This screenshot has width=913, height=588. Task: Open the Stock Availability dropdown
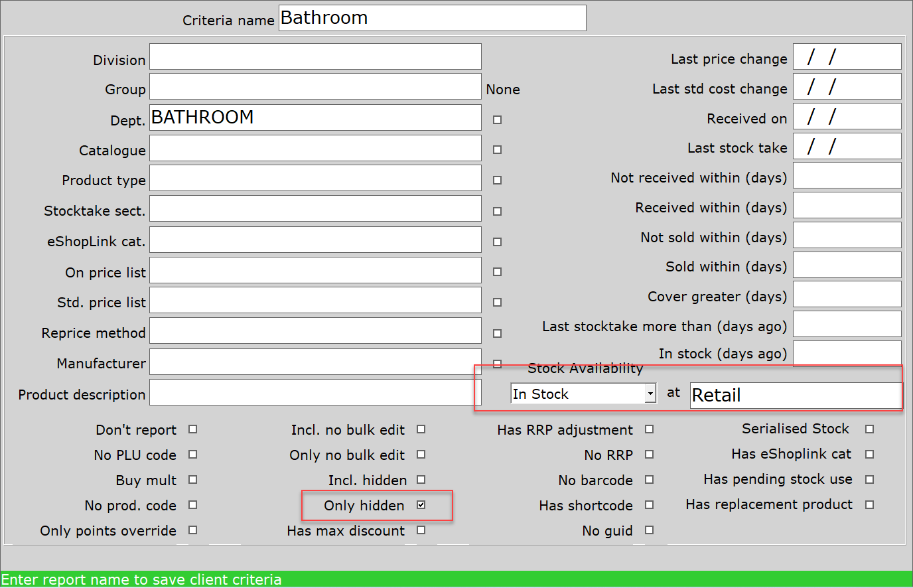point(649,393)
